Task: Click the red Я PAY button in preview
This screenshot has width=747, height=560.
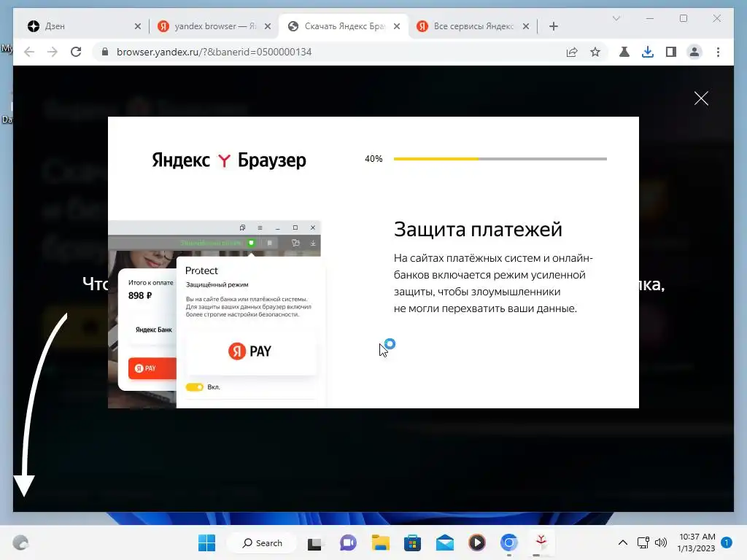Action: point(152,368)
